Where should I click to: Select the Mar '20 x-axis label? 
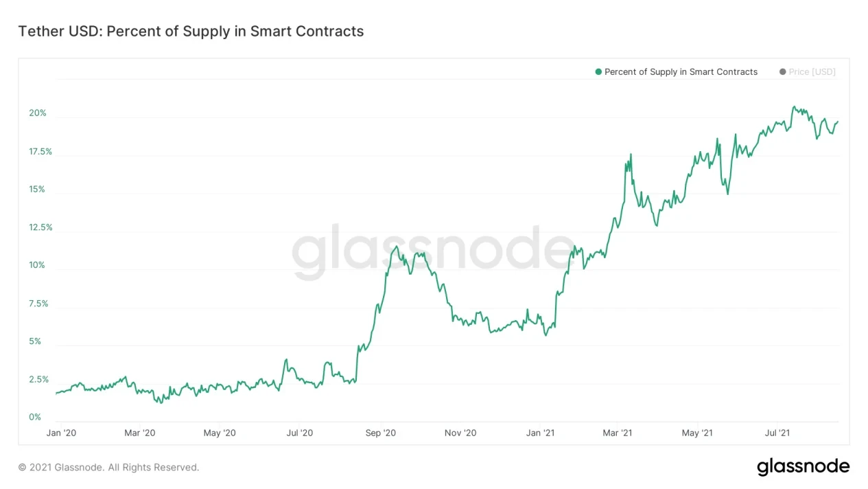coord(140,433)
